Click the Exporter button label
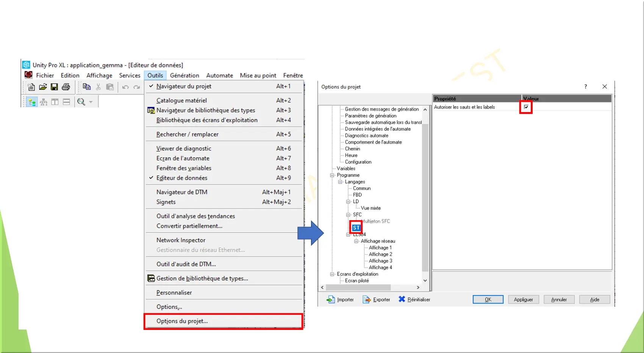The width and height of the screenshot is (644, 353). [x=381, y=300]
